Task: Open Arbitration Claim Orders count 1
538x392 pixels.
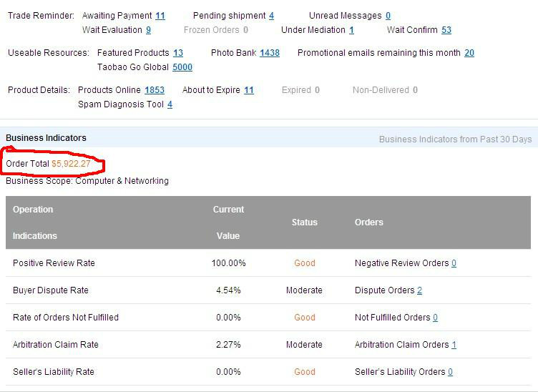Action: click(x=454, y=345)
